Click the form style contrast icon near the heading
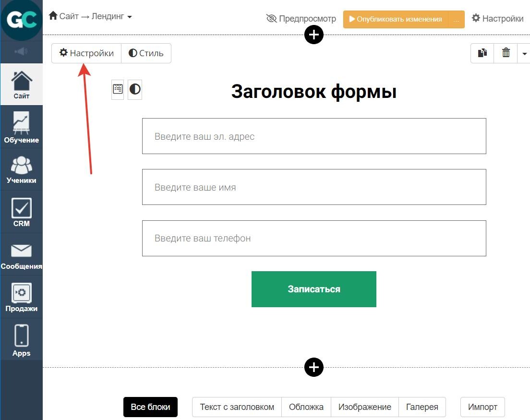530x420 pixels. (135, 90)
